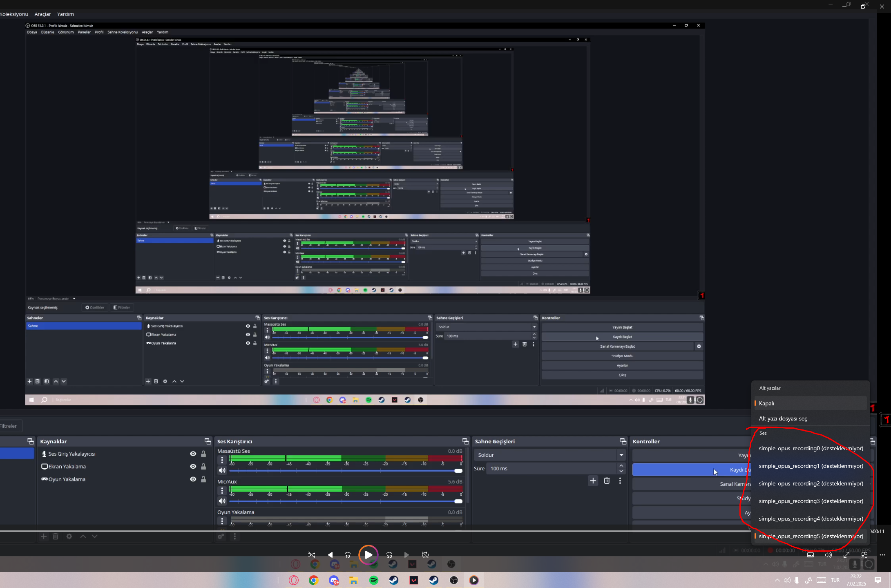Undock the large Kaynaklar panel
The width and height of the screenshot is (891, 588).
(208, 441)
